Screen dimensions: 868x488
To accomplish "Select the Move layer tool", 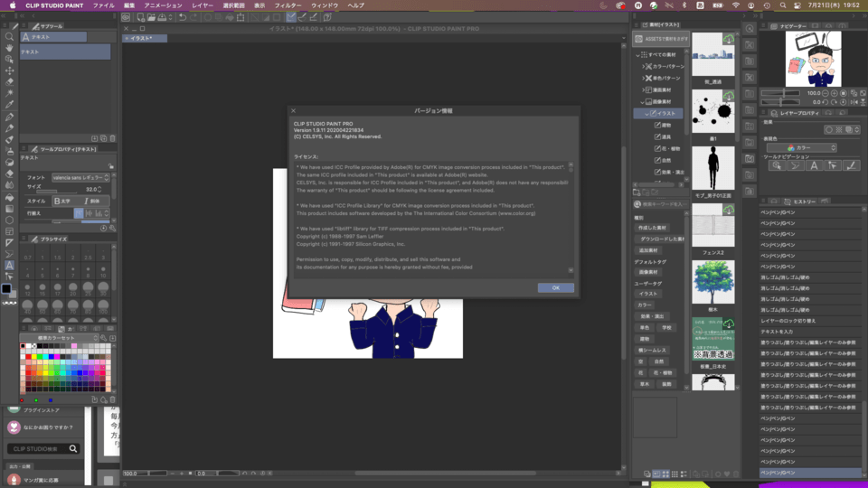I will click(x=9, y=70).
